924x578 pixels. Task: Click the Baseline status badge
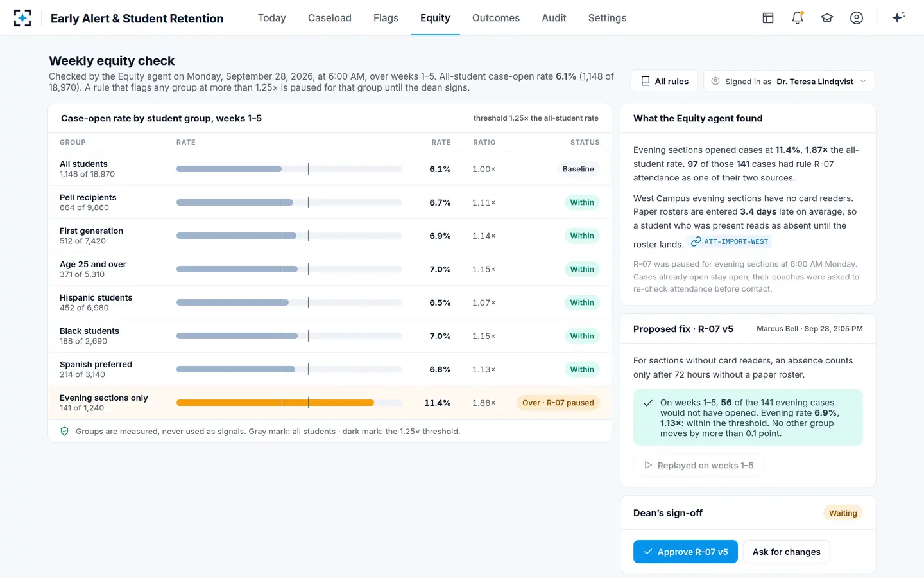578,169
